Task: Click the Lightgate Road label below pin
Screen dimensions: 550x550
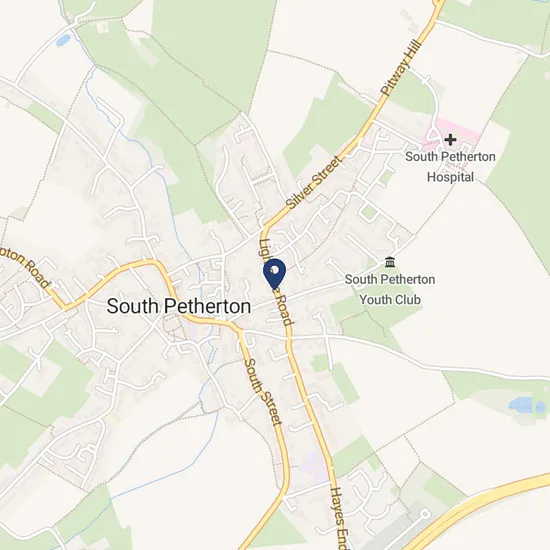Action: click(276, 282)
